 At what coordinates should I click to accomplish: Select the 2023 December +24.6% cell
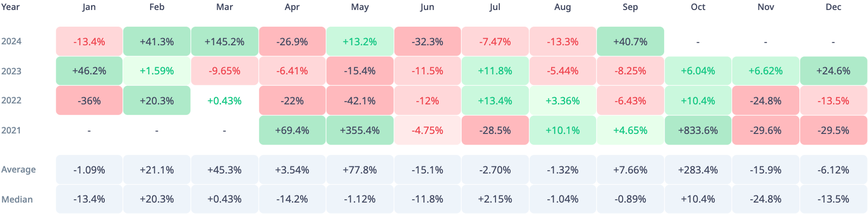click(833, 71)
